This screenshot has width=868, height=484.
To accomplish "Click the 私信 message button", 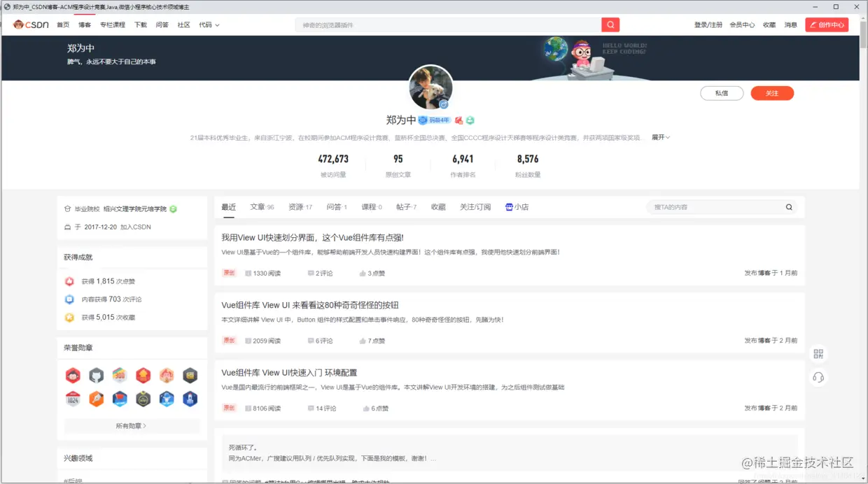I will coord(722,93).
